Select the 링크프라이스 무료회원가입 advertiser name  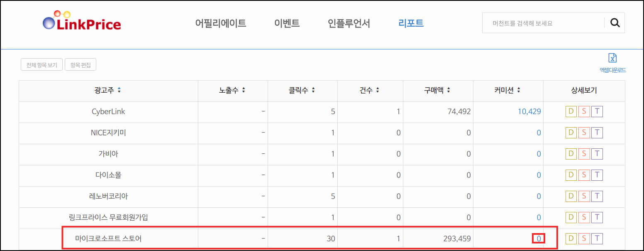point(108,218)
